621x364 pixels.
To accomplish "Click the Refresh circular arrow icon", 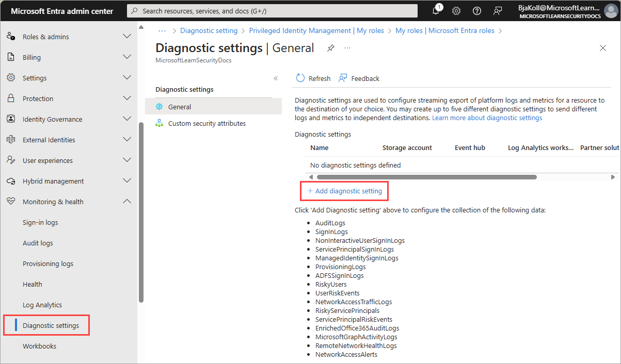I will coord(300,78).
